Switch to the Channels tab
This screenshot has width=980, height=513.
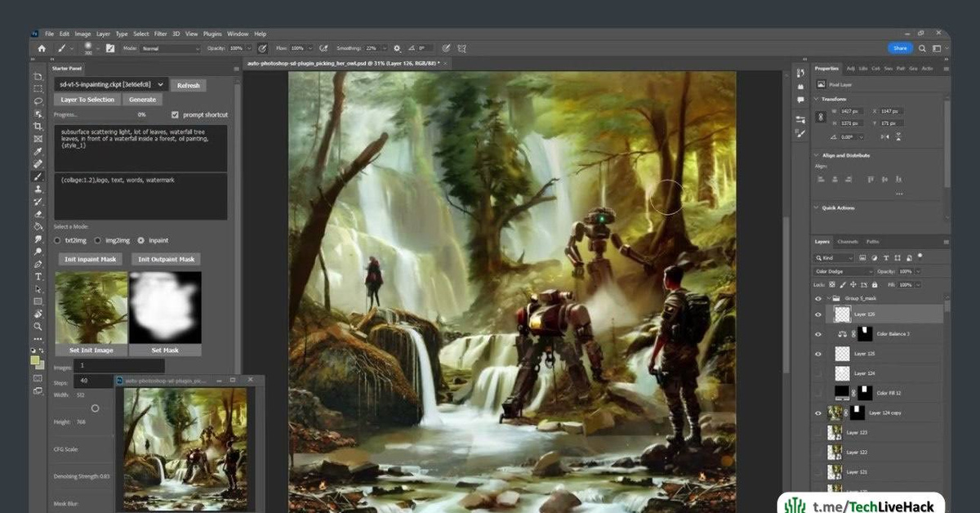[x=847, y=242]
